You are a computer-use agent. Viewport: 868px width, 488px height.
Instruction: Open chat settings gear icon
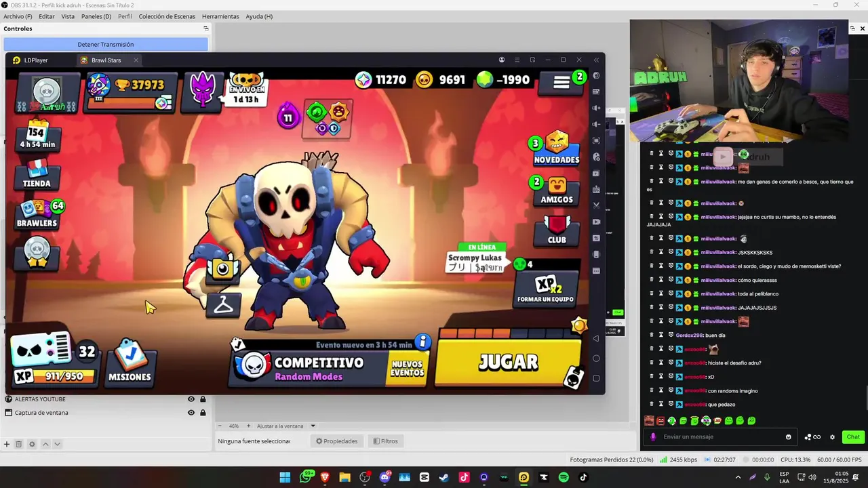(x=832, y=437)
